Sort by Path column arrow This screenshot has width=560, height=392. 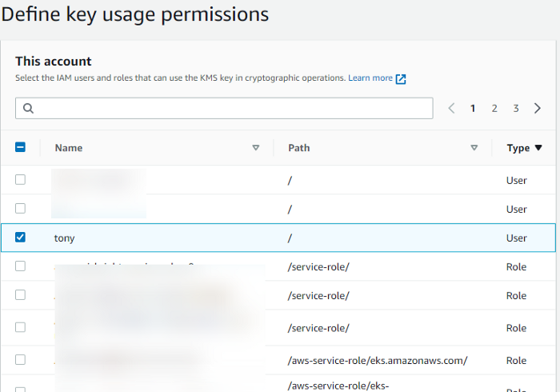pyautogui.click(x=474, y=147)
